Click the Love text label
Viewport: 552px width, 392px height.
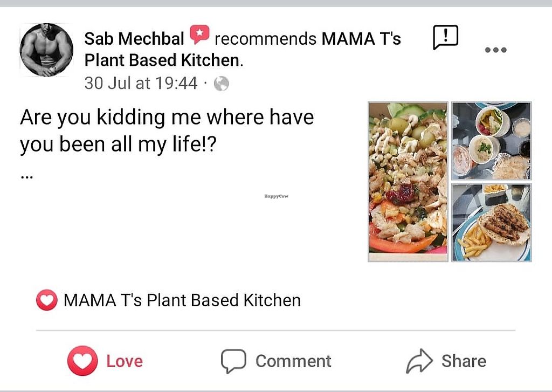point(125,361)
